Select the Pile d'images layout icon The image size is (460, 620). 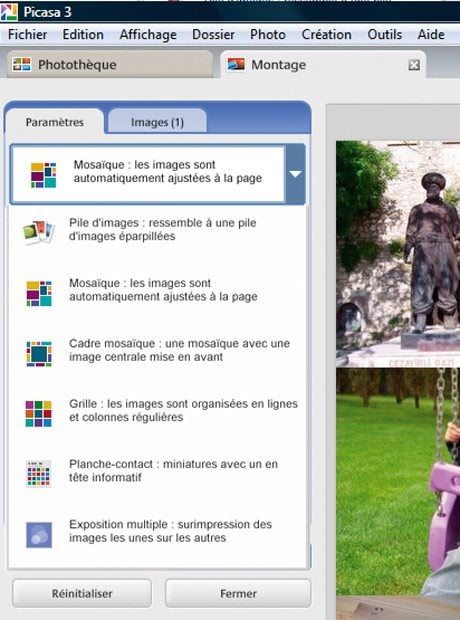point(38,231)
